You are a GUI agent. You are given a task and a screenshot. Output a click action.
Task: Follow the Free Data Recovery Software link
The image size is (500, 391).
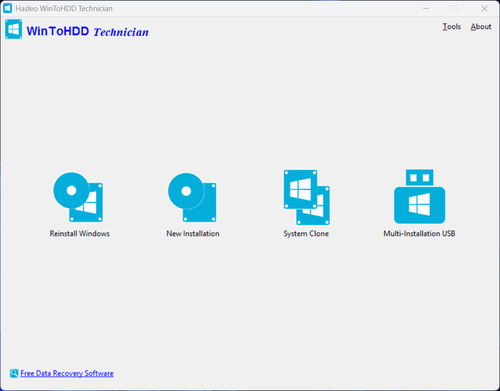(x=67, y=373)
